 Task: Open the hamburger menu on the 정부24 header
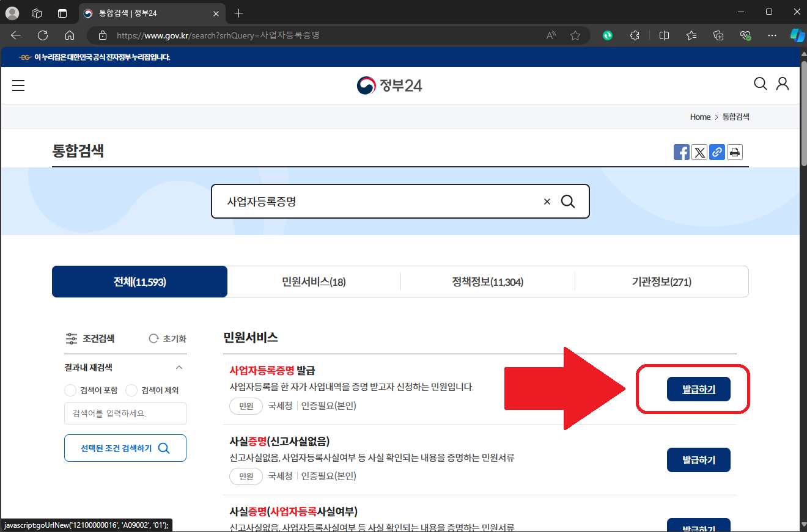(18, 86)
